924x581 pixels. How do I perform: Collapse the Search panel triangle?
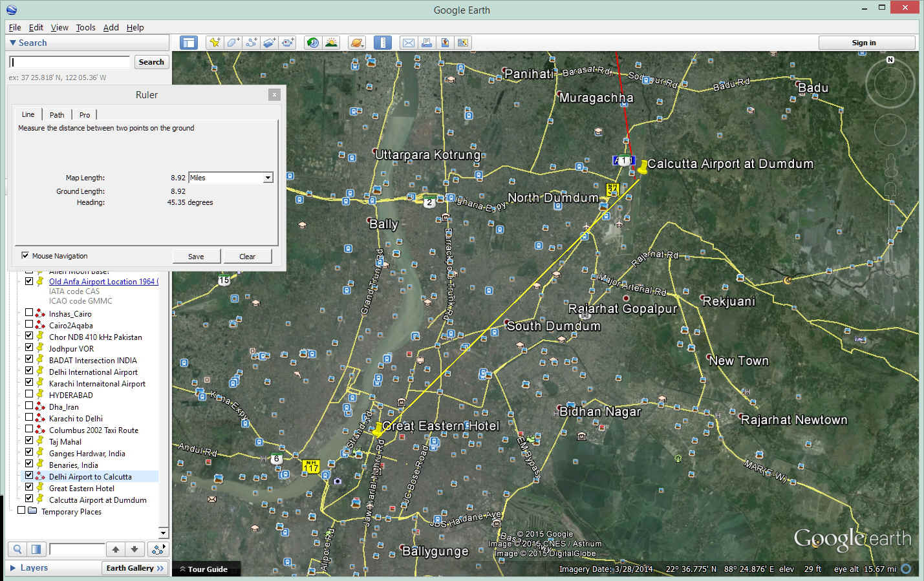(x=13, y=43)
